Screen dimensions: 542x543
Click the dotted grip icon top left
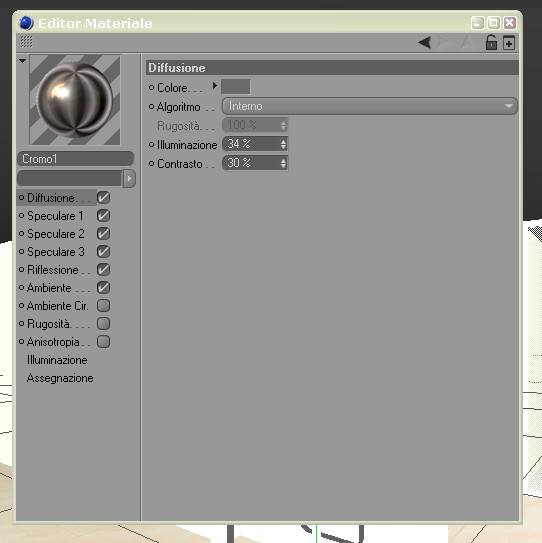click(x=26, y=42)
